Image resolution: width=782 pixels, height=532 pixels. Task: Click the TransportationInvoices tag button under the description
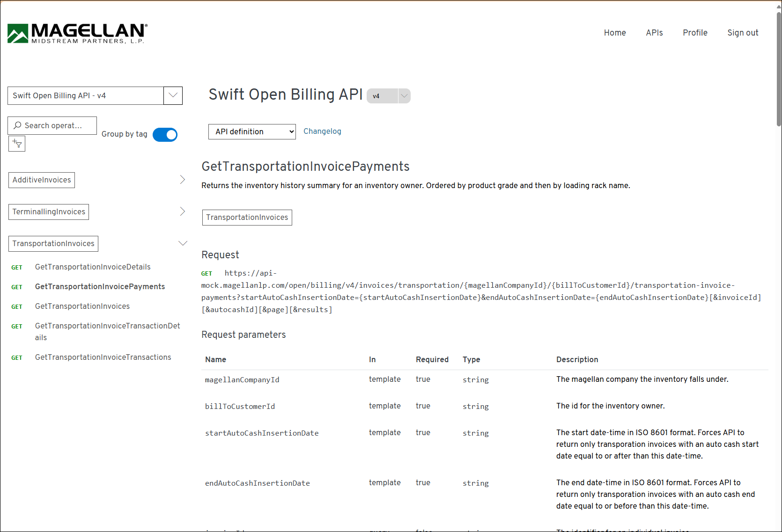[x=247, y=217]
